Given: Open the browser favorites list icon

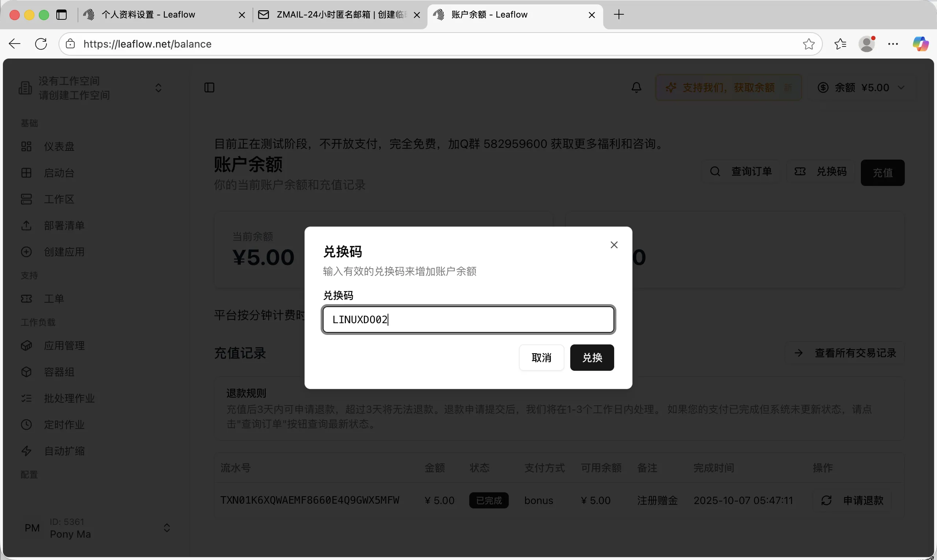Looking at the screenshot, I should [840, 44].
